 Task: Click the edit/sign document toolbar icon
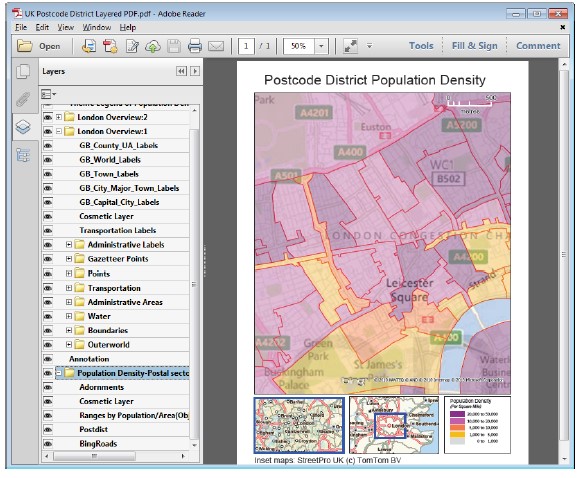(x=132, y=46)
